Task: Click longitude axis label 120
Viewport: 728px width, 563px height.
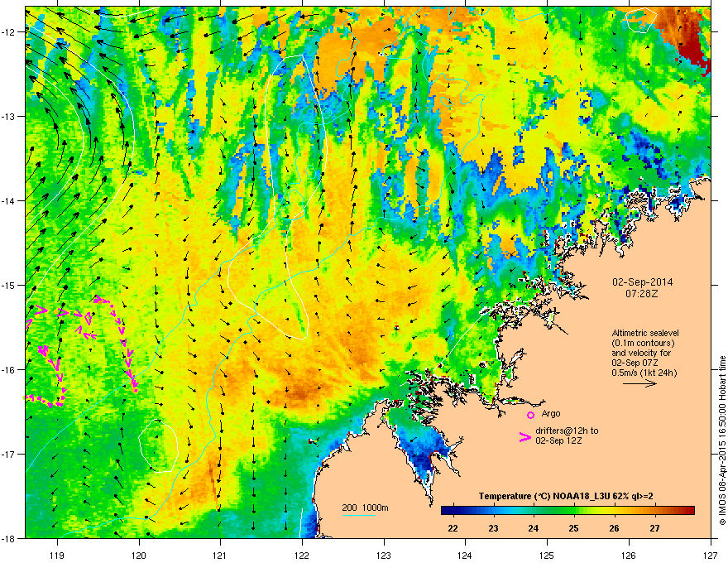Action: [x=139, y=555]
